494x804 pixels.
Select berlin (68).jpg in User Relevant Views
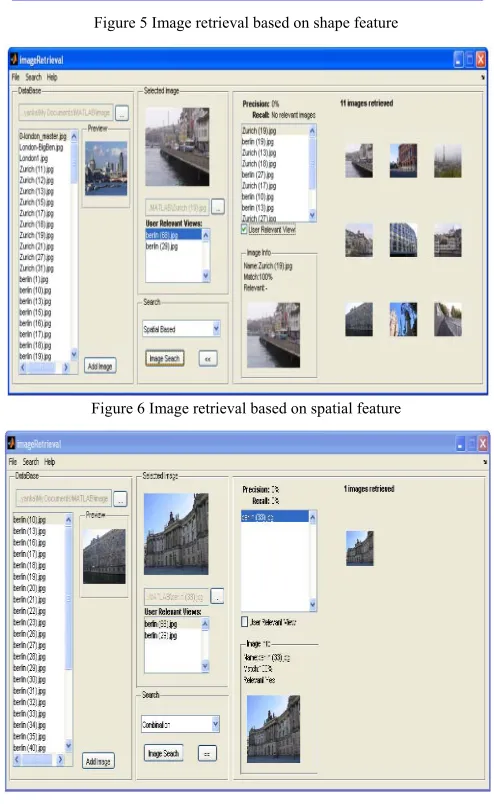[x=174, y=235]
